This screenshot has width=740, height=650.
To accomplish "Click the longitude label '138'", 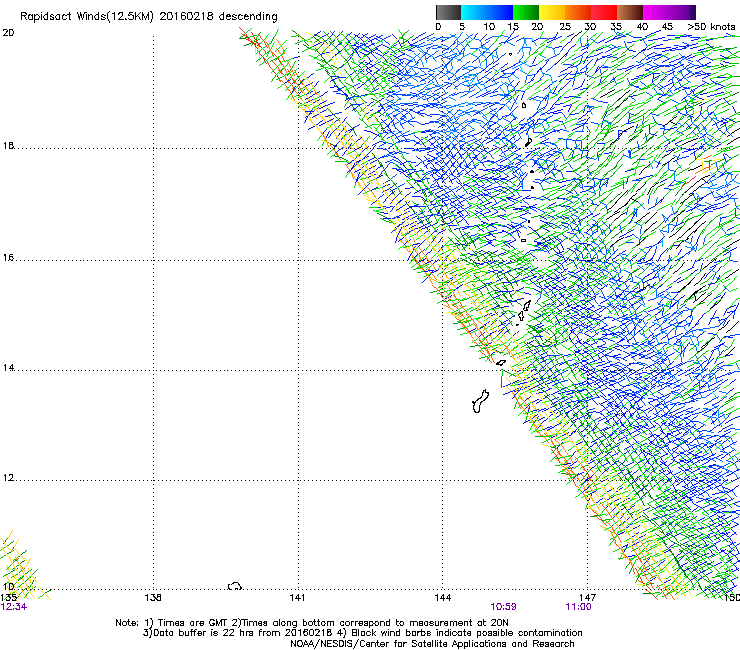I will tap(153, 598).
